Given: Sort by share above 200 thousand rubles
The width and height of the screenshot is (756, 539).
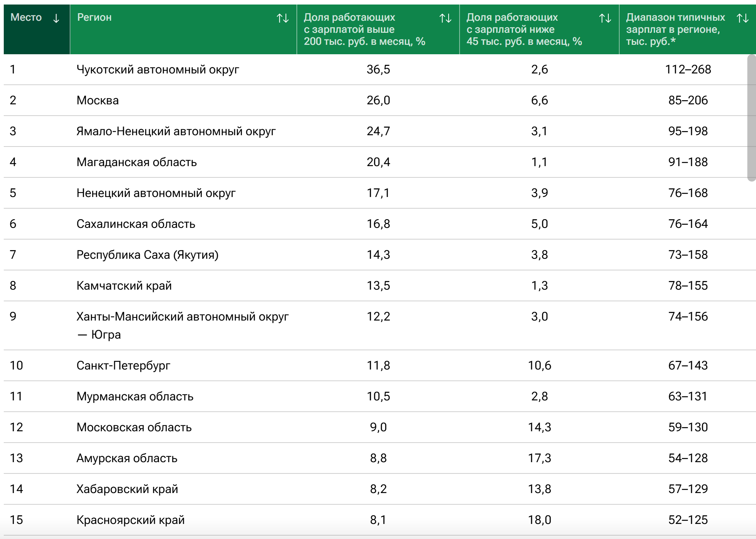Looking at the screenshot, I should pos(445,18).
